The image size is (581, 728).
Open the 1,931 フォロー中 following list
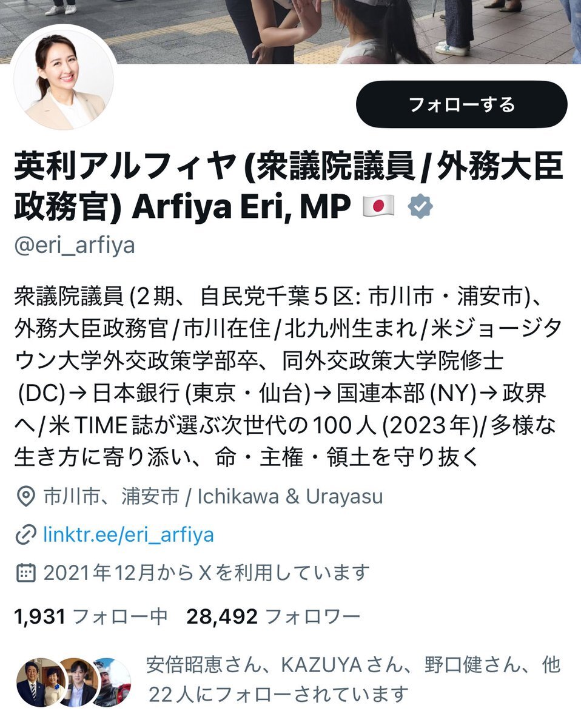pos(90,617)
